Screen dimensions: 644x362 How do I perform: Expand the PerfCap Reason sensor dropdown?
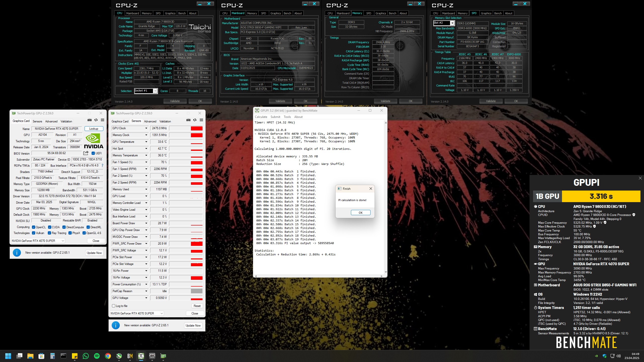(x=146, y=291)
